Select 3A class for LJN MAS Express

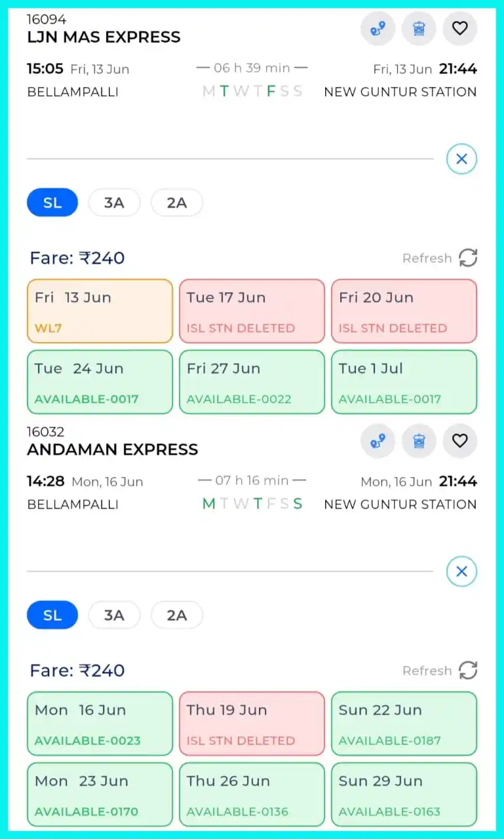tap(114, 203)
